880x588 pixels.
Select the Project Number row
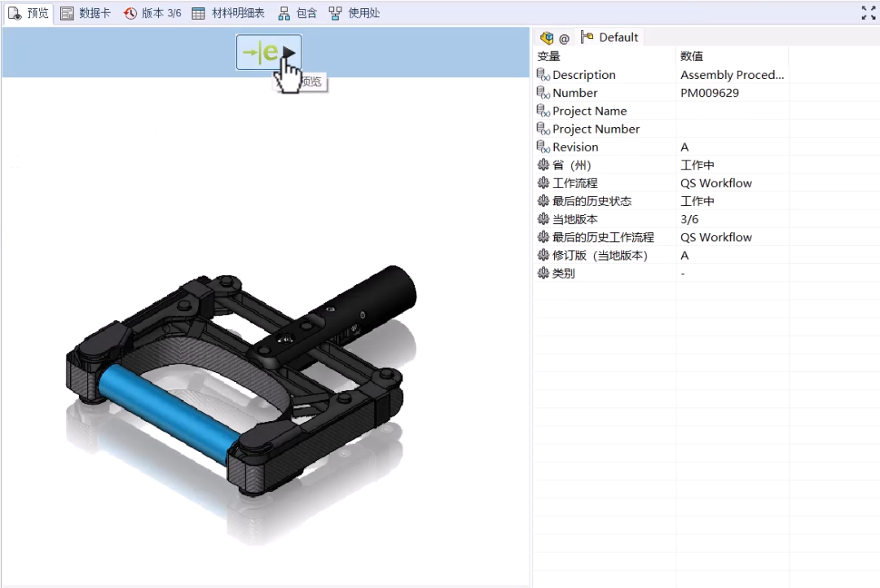pos(661,129)
